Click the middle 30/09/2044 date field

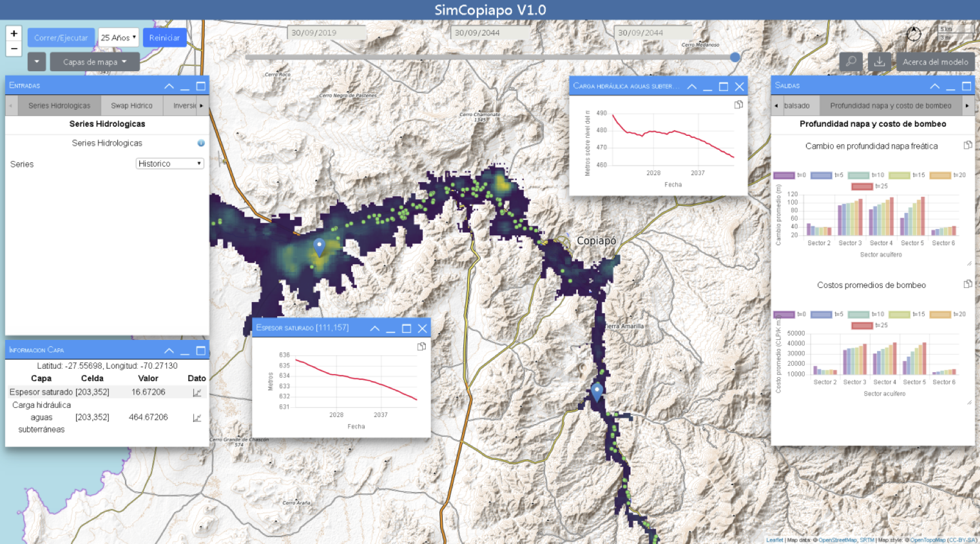490,33
